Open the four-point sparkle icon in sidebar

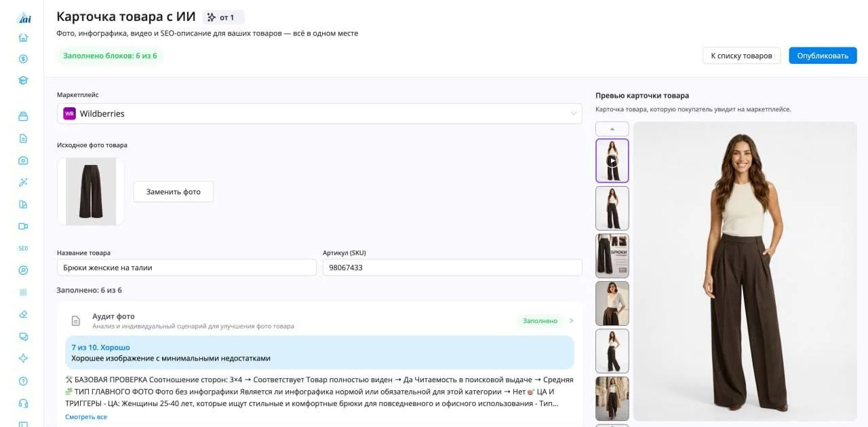pos(23,358)
